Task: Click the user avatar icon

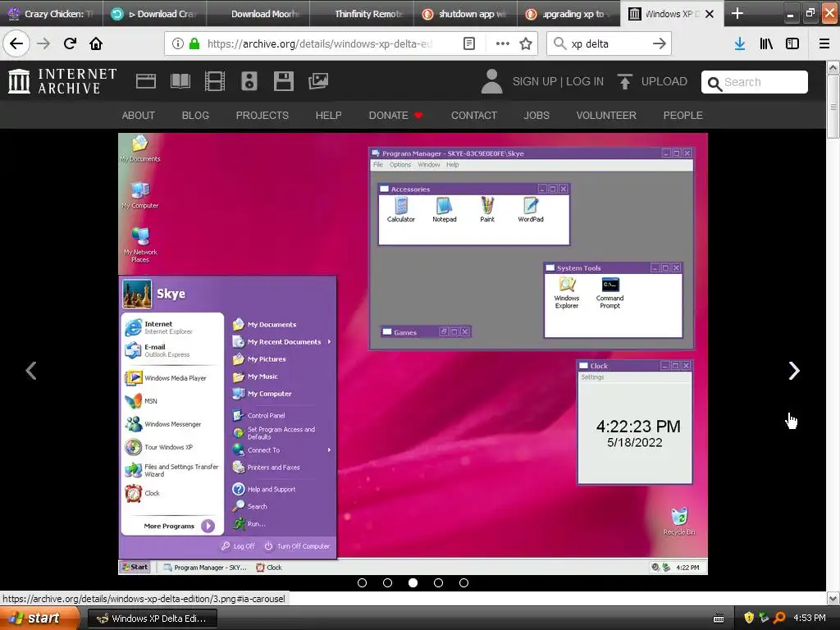Action: pyautogui.click(x=491, y=81)
